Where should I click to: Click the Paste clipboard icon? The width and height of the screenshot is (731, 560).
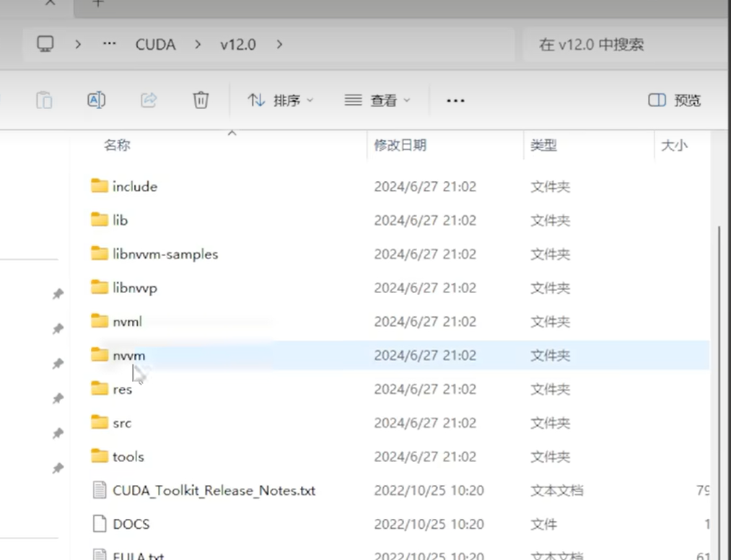pos(44,100)
